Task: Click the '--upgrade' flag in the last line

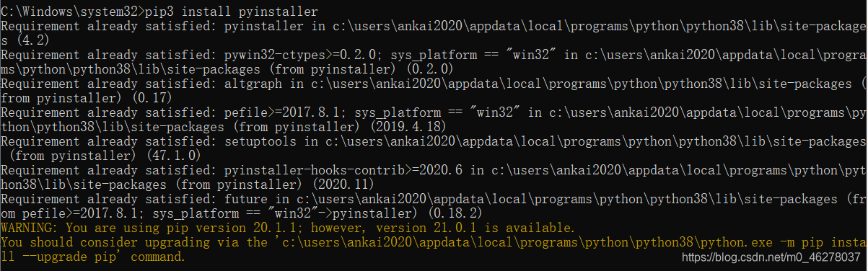Action: tap(54, 256)
